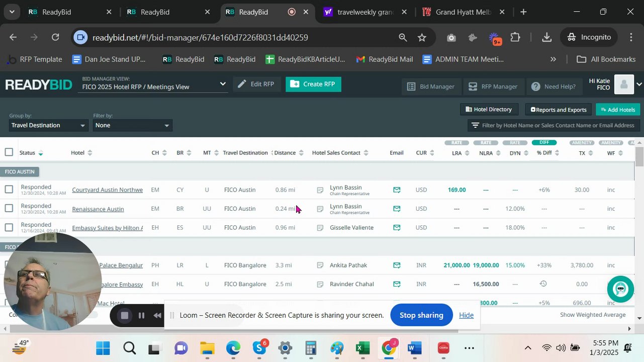
Task: Open the ReadyBid Mail bookmark
Action: click(385, 59)
